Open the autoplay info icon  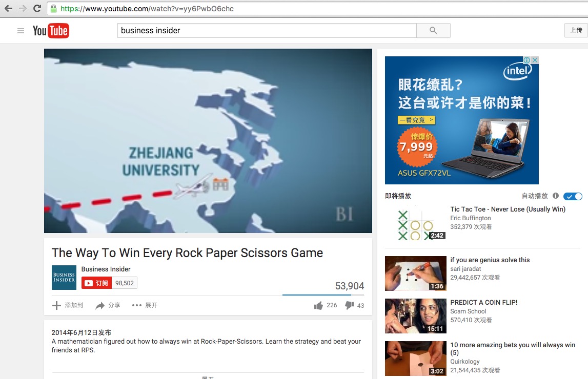[556, 196]
